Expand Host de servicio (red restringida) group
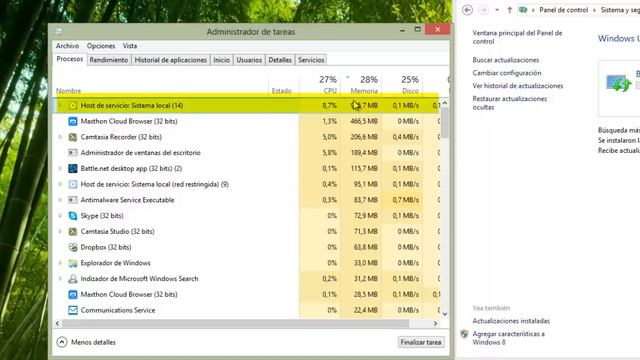640x360 pixels. (60, 184)
